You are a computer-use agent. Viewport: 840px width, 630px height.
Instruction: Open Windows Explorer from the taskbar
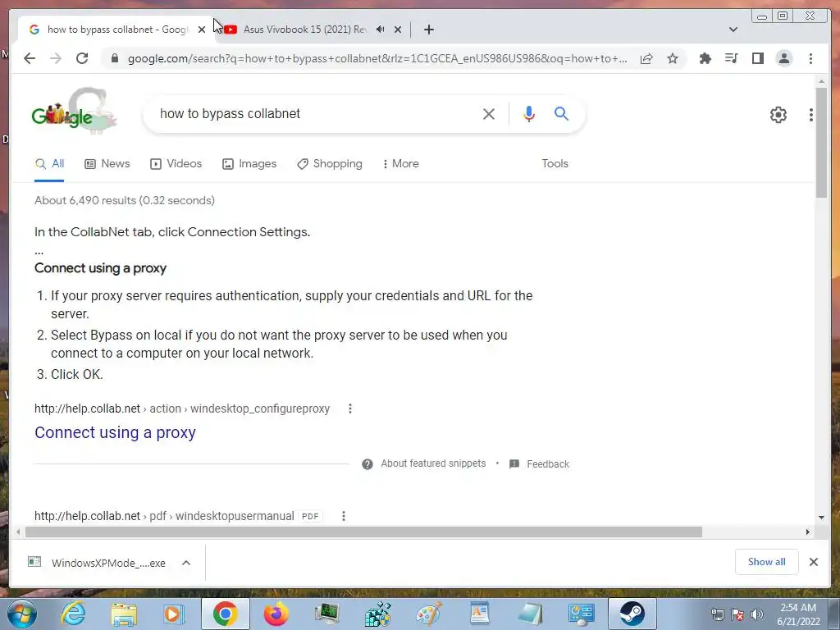pyautogui.click(x=124, y=614)
